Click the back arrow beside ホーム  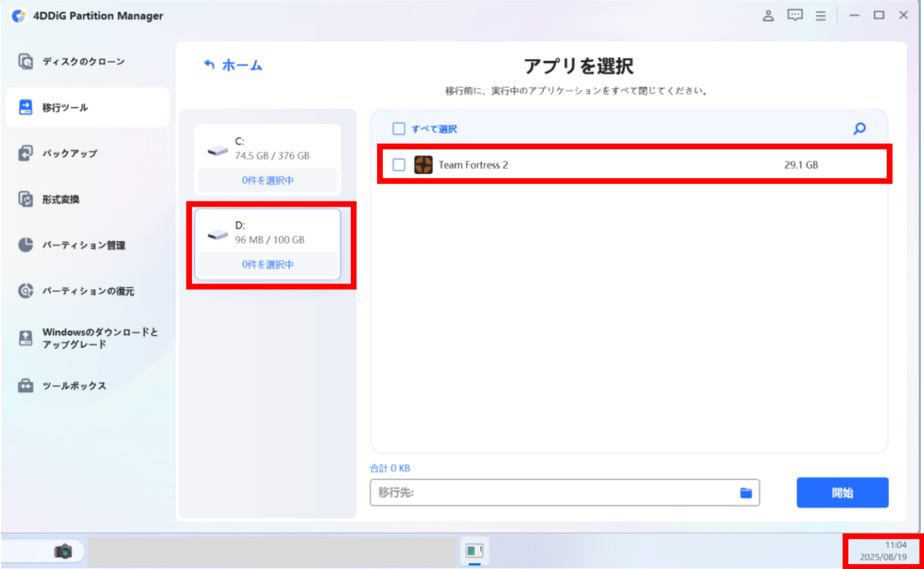209,65
